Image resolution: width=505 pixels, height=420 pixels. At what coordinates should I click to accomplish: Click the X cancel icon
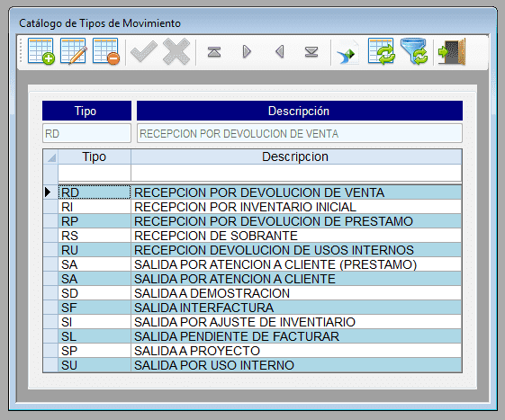(176, 51)
